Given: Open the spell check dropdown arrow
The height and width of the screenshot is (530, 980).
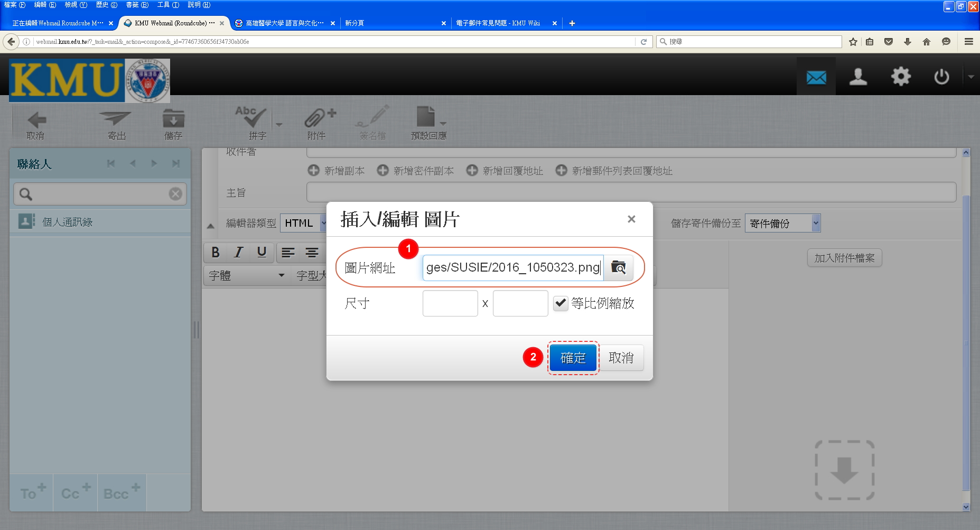Looking at the screenshot, I should coord(279,125).
